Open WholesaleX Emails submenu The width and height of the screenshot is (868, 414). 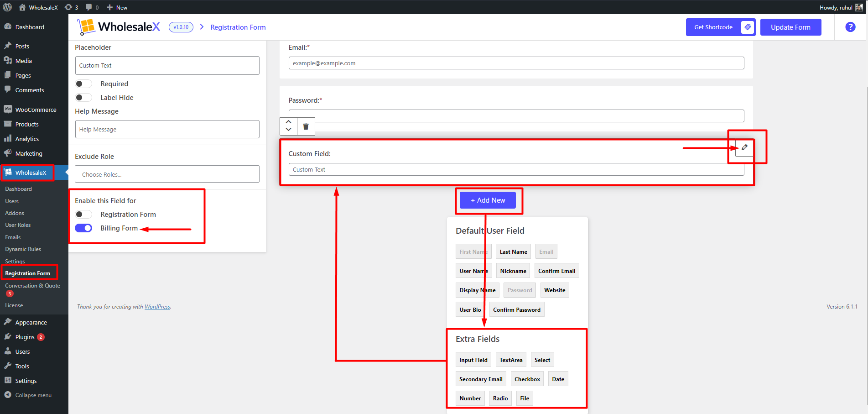click(x=13, y=237)
